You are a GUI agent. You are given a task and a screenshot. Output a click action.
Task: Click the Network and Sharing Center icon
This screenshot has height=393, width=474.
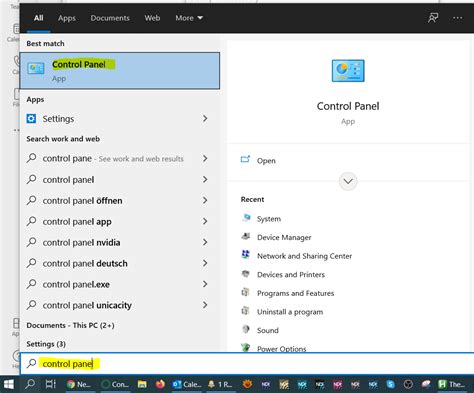click(246, 255)
